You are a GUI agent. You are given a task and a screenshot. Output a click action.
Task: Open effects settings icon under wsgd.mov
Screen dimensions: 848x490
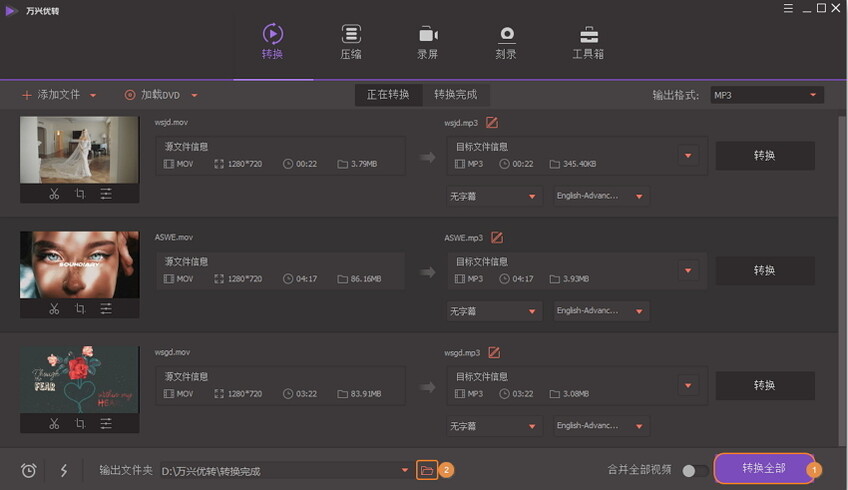(x=106, y=423)
